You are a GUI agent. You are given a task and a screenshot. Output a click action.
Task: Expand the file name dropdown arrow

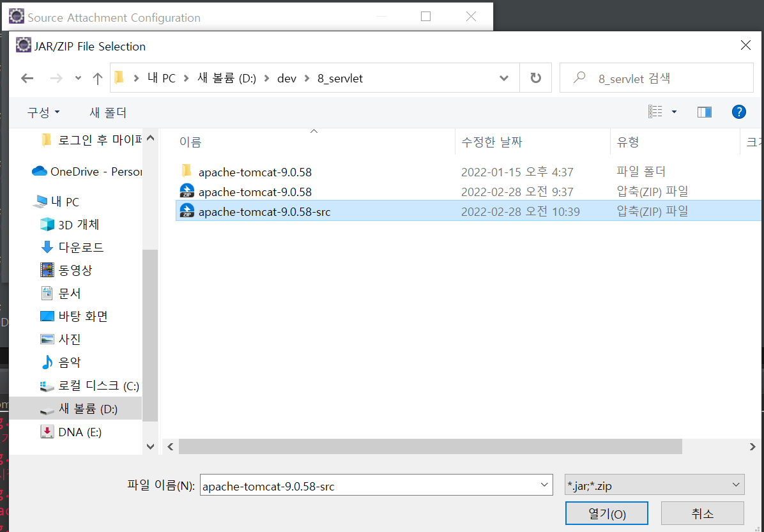(544, 485)
